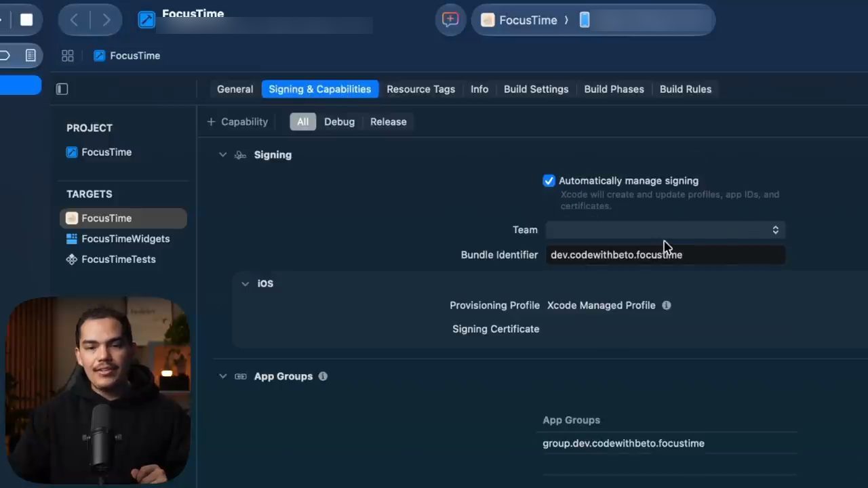Viewport: 868px width, 488px height.
Task: Click the App Groups link icon
Action: [x=240, y=376]
